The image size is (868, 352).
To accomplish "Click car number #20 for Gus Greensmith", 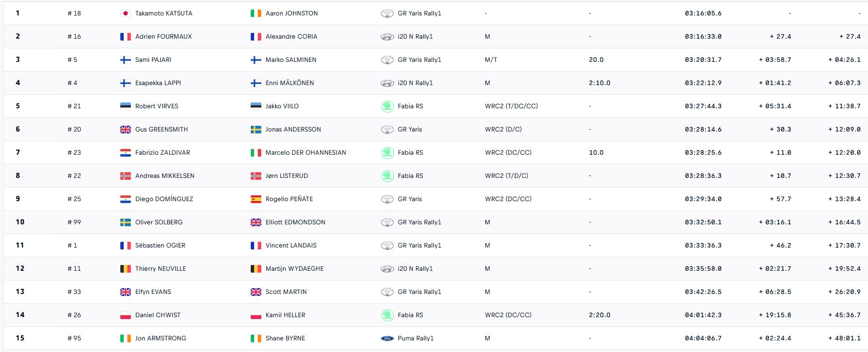I will [74, 130].
